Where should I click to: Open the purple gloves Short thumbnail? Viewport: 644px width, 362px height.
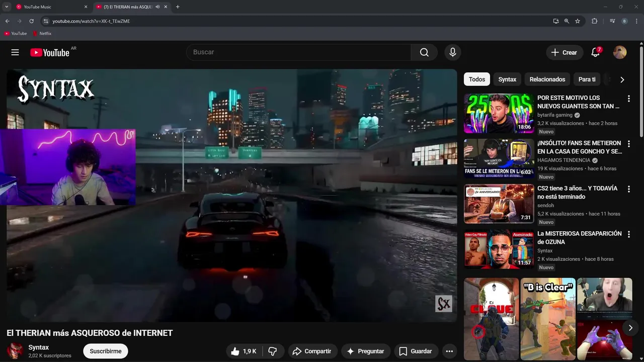point(604,319)
